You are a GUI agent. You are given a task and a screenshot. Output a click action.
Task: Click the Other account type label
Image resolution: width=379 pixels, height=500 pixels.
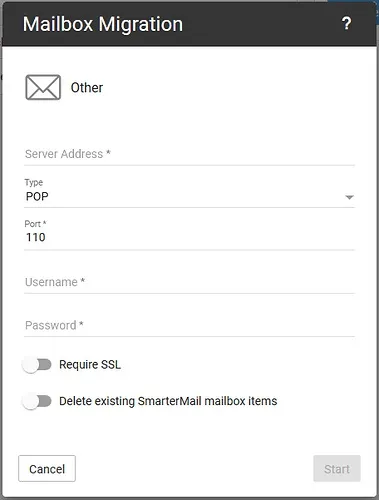87,88
